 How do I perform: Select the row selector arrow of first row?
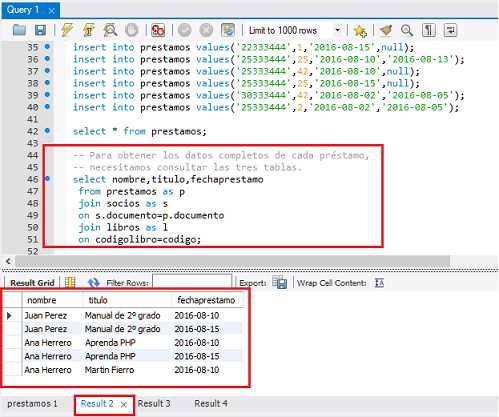[10, 315]
